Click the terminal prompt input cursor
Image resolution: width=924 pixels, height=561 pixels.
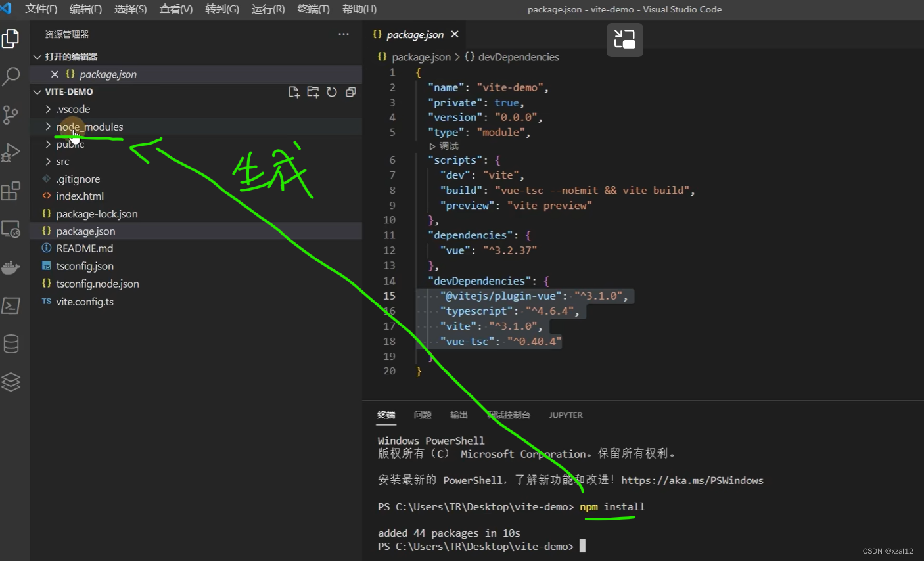(x=582, y=546)
